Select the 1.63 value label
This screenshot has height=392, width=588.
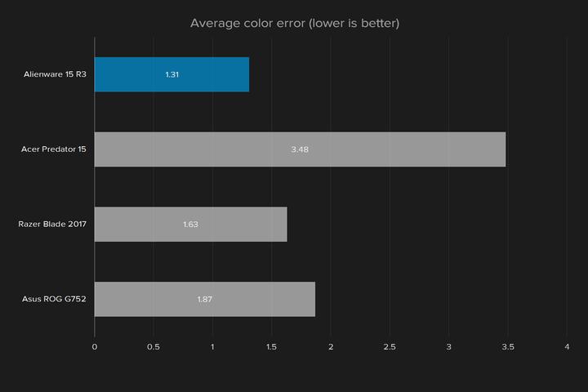click(x=190, y=224)
